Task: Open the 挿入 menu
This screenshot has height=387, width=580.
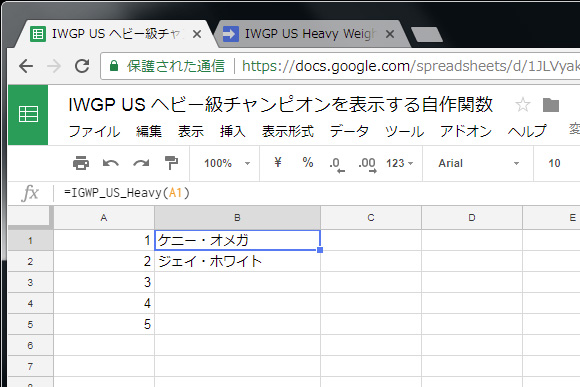Action: point(233,131)
